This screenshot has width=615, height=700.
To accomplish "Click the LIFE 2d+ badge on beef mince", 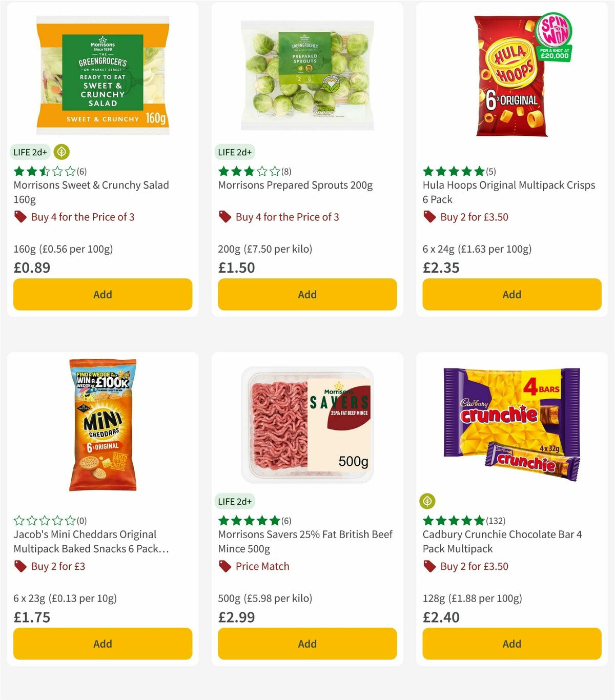I will (x=235, y=502).
